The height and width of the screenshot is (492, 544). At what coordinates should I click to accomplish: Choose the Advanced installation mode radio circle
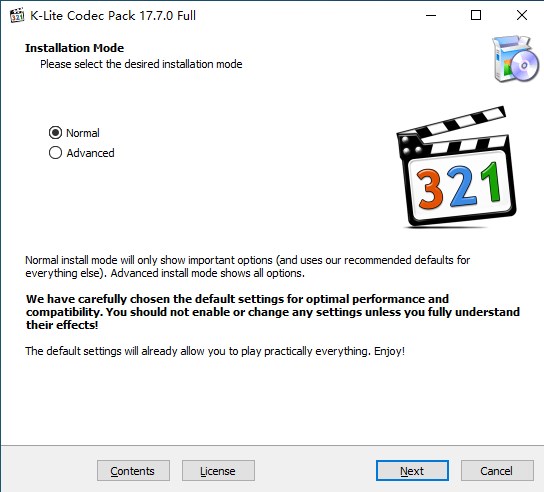[56, 153]
